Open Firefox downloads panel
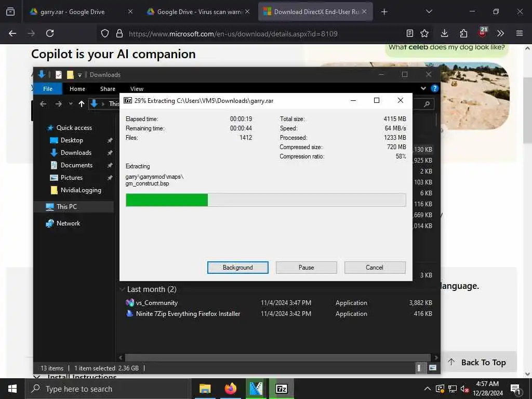The width and height of the screenshot is (532, 399). (445, 33)
